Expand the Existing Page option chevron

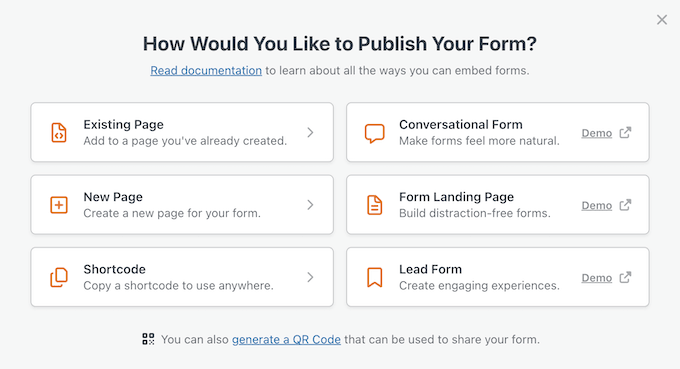(x=310, y=132)
